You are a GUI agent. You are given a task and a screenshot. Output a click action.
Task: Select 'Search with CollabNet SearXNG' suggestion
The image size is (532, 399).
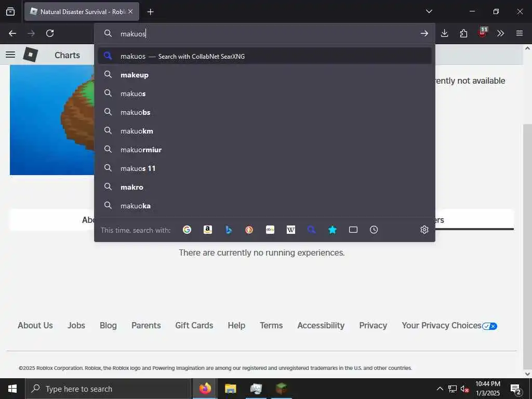pyautogui.click(x=264, y=56)
